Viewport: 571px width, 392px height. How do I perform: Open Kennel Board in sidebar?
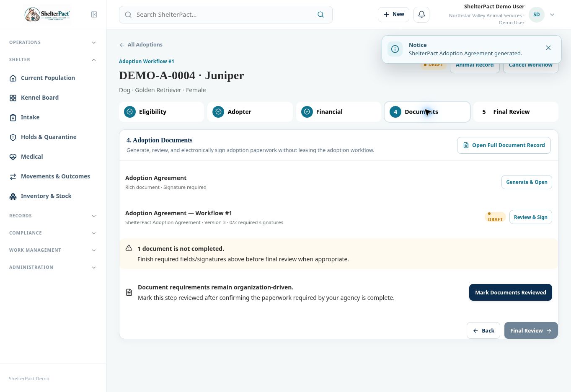[53, 98]
